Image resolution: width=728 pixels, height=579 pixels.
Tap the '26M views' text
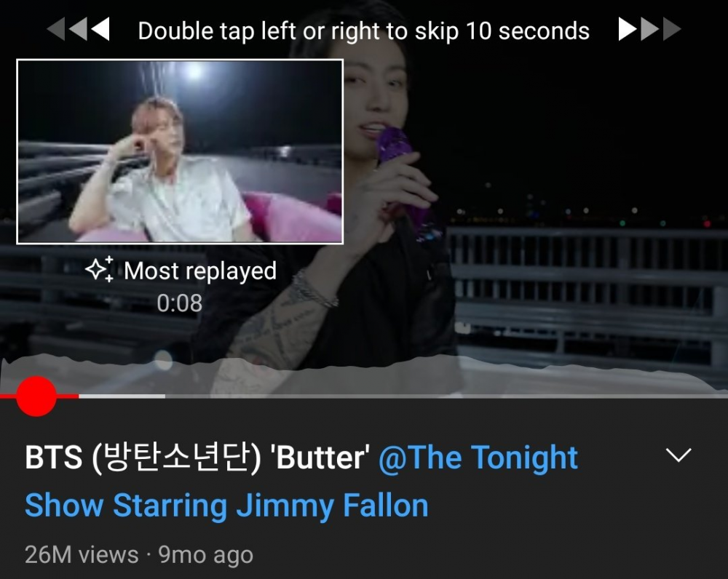[x=82, y=554]
